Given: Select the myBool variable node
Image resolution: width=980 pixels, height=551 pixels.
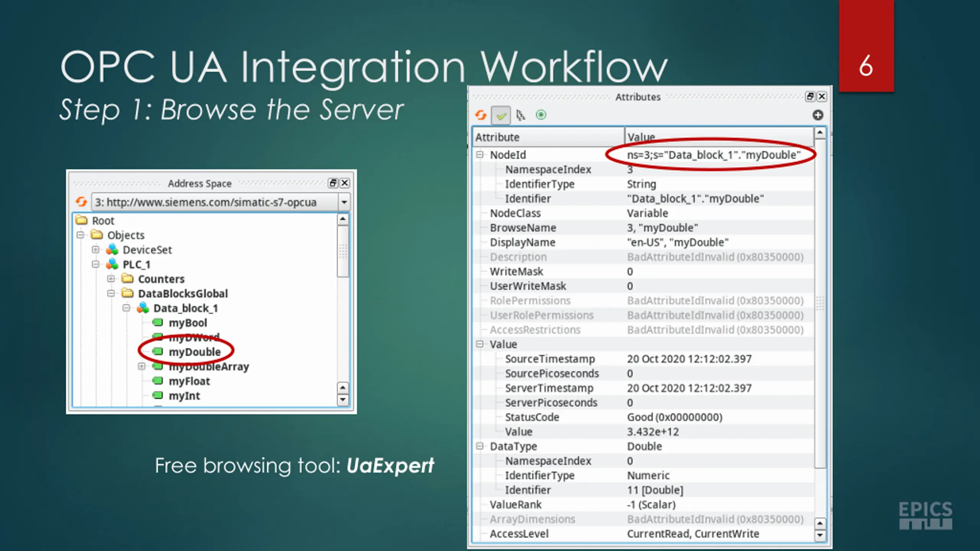Looking at the screenshot, I should tap(188, 323).
